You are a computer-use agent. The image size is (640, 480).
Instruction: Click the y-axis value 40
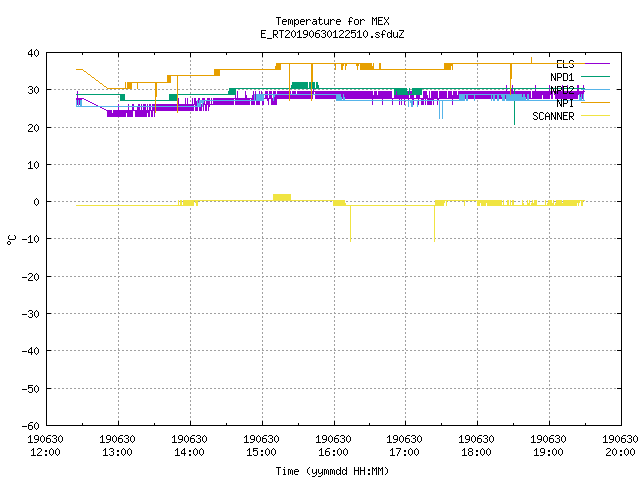(33, 53)
